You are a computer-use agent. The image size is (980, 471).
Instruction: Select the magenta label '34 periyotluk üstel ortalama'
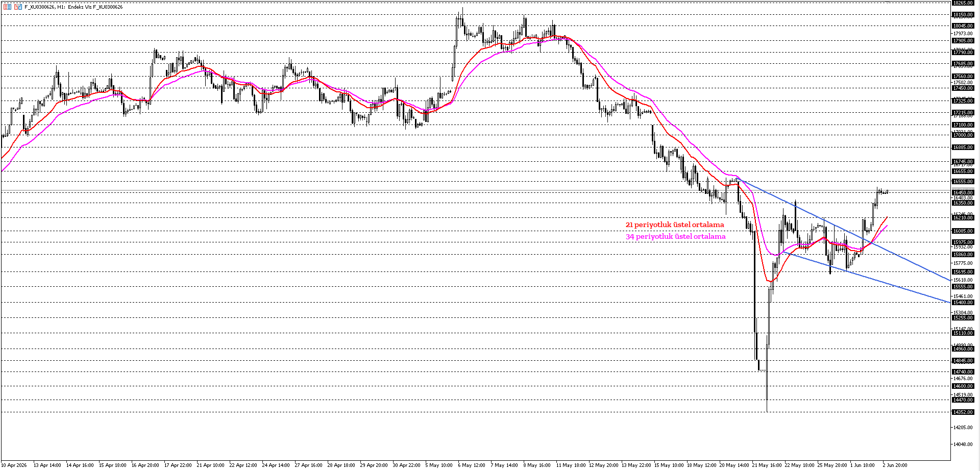pyautogui.click(x=676, y=236)
